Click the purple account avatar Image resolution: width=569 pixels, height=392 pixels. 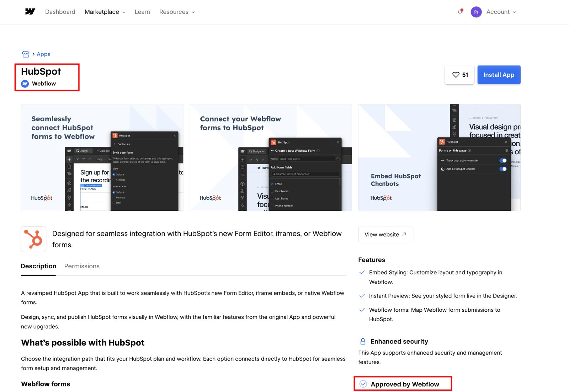pyautogui.click(x=476, y=12)
